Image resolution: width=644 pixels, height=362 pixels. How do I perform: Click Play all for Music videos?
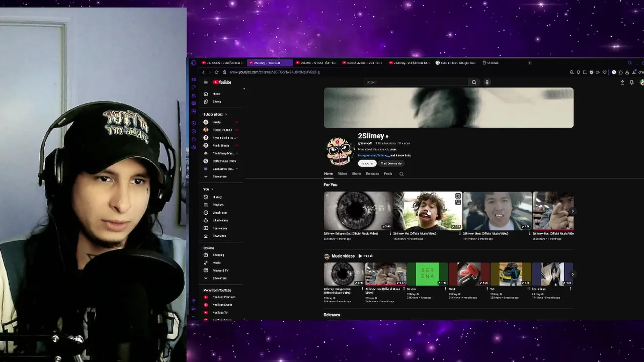[x=366, y=256]
